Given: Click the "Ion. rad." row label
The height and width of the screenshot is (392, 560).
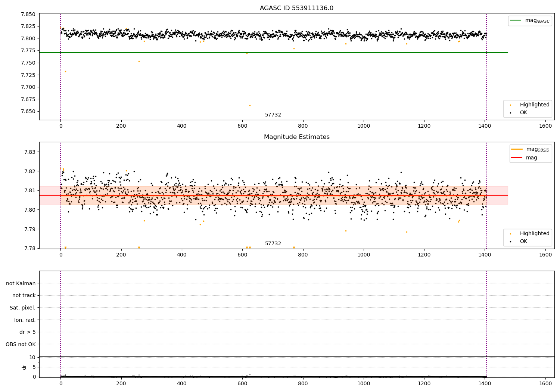Looking at the screenshot, I should [x=25, y=320].
